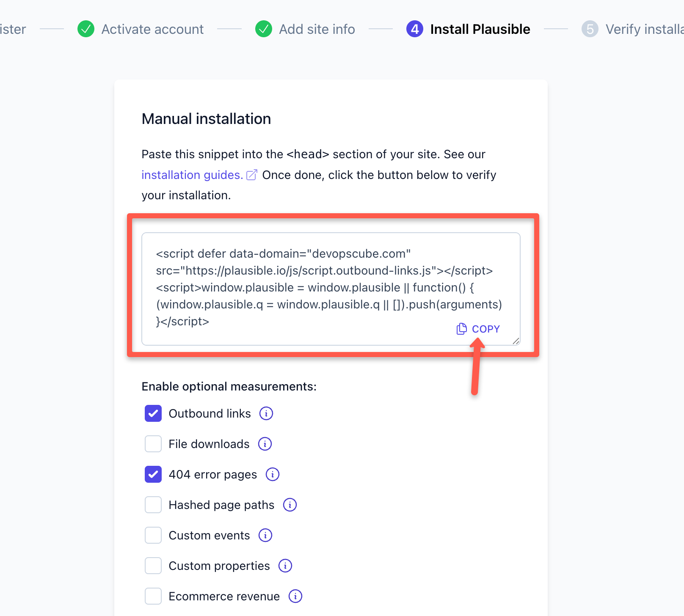684x616 pixels.
Task: Open the installation guides link
Action: tap(191, 174)
